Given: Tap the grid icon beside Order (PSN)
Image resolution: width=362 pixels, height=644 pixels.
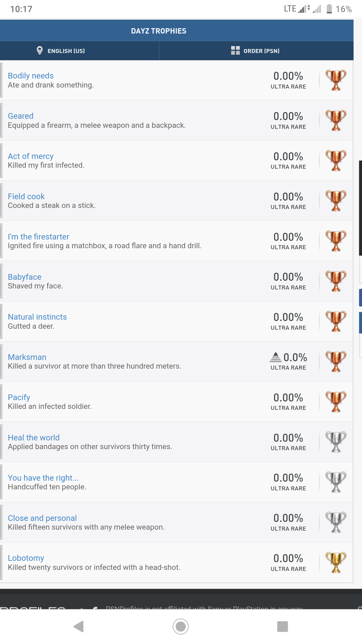Looking at the screenshot, I should click(x=235, y=51).
